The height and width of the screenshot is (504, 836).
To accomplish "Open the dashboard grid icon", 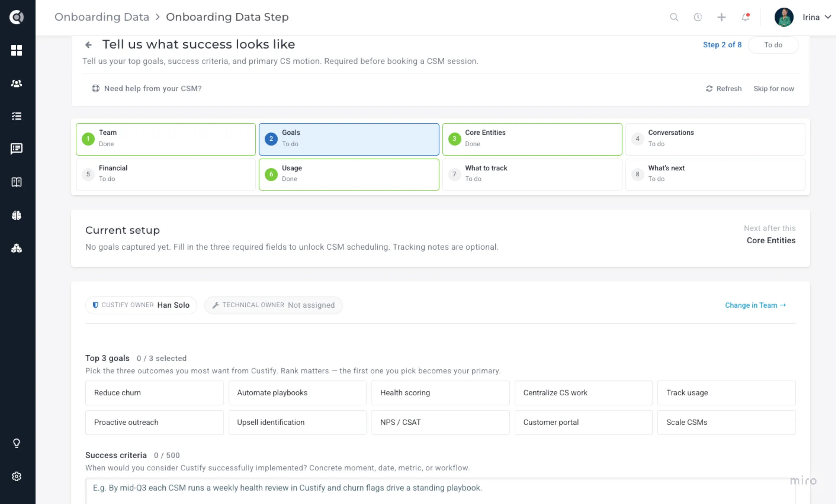I will (16, 50).
